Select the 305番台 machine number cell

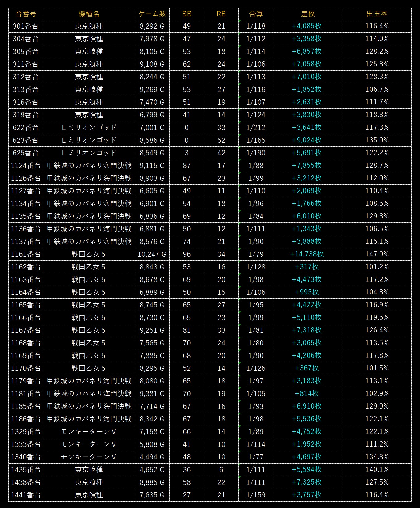click(x=26, y=52)
